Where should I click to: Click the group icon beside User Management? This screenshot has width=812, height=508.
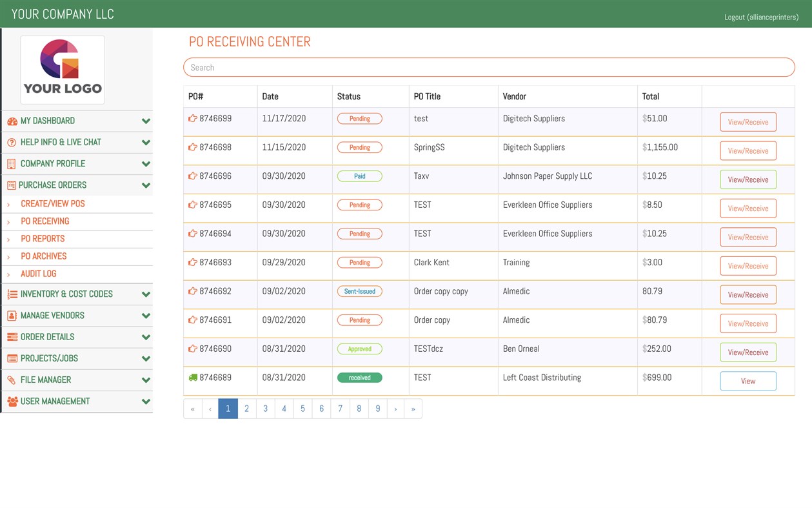coord(12,401)
